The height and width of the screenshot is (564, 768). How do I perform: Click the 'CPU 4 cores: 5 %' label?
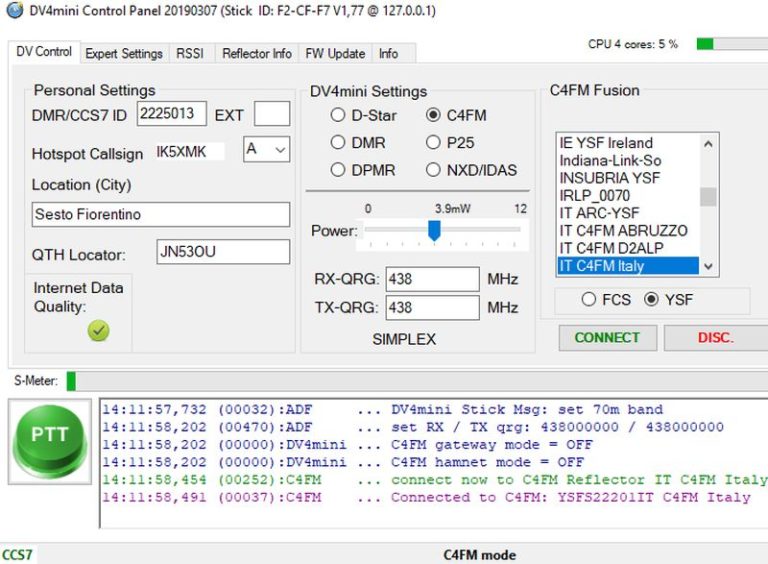(x=633, y=44)
